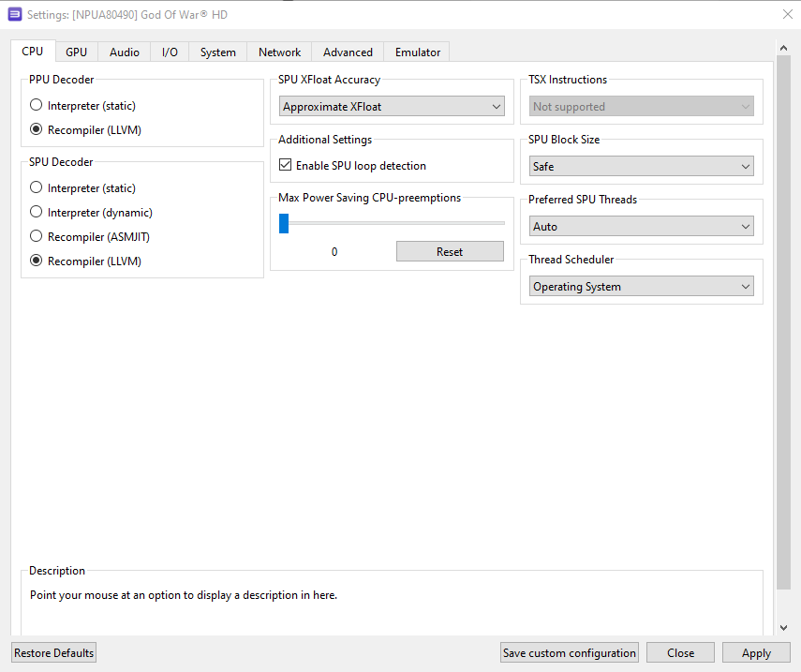This screenshot has height=672, width=801.
Task: Select PPU Decoder Recompiler (LLVM)
Action: 37,129
